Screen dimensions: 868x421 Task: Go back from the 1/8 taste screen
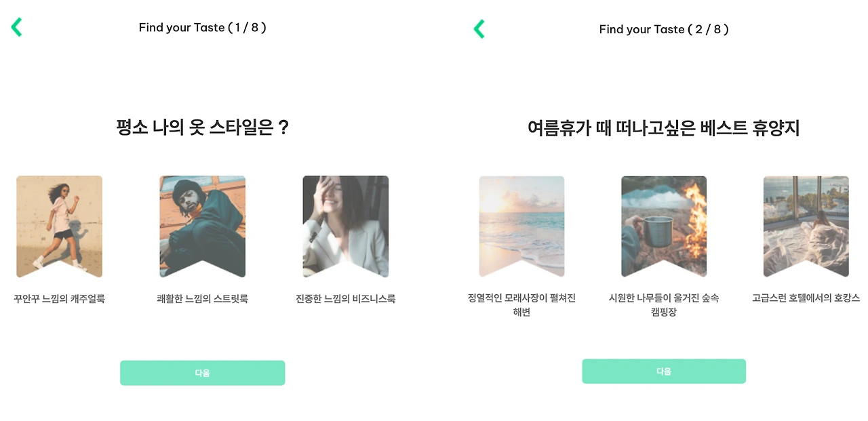(x=17, y=27)
